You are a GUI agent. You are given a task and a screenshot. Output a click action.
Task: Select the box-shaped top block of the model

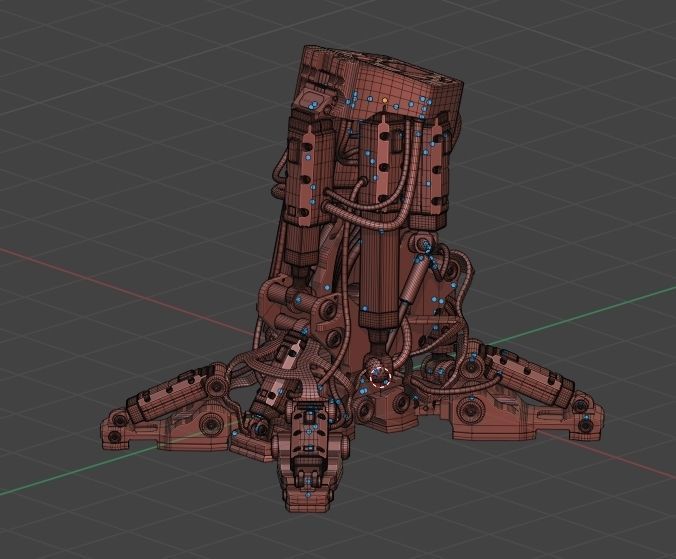[379, 82]
